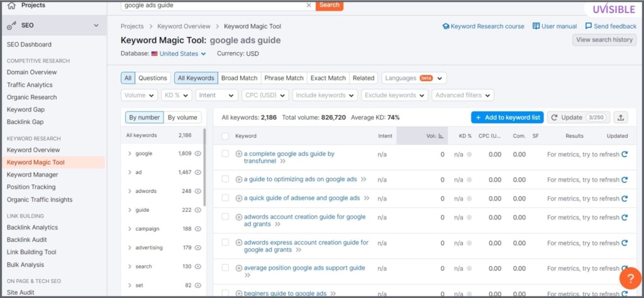Toggle eye icon for 'campaign' group

[198, 229]
